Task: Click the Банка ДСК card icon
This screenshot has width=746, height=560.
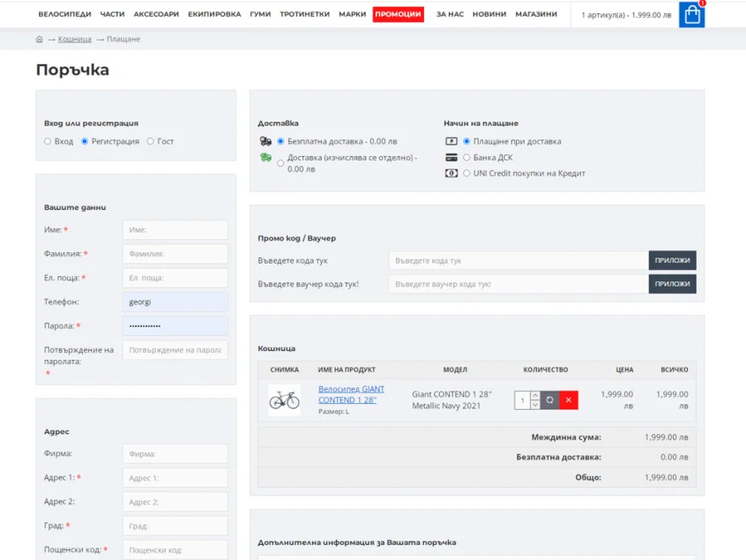Action: tap(451, 158)
